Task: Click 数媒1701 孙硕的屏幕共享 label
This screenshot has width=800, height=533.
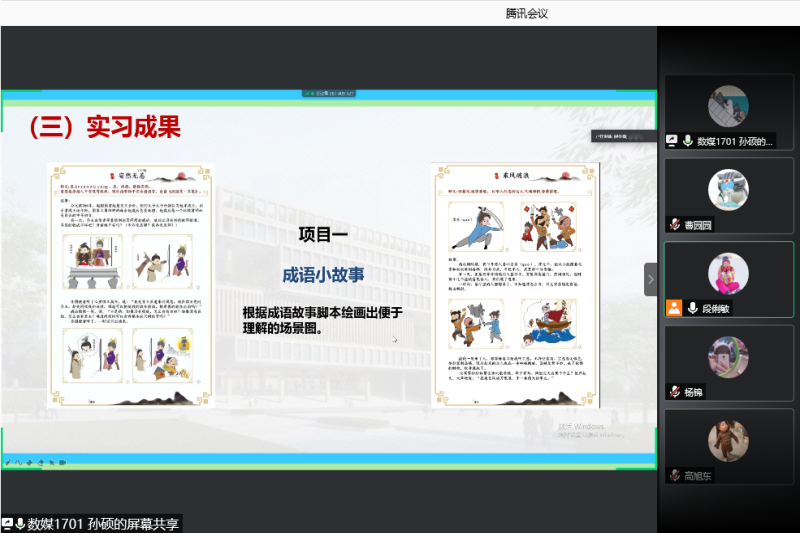Action: click(103, 524)
